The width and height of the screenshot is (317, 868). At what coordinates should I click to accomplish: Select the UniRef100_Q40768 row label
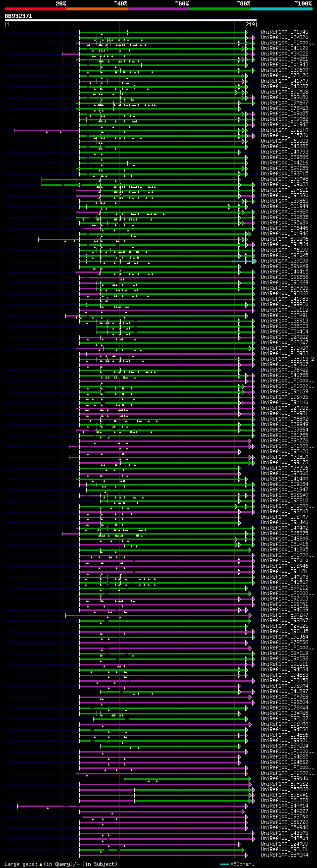click(x=284, y=376)
